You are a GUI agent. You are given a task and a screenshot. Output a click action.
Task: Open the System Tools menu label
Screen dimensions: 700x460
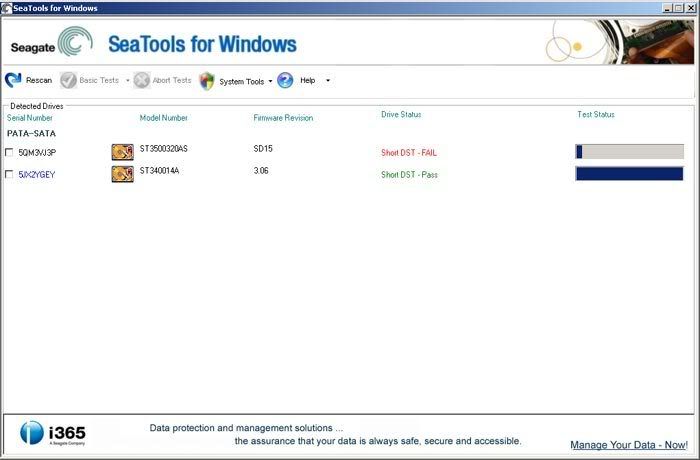point(241,81)
